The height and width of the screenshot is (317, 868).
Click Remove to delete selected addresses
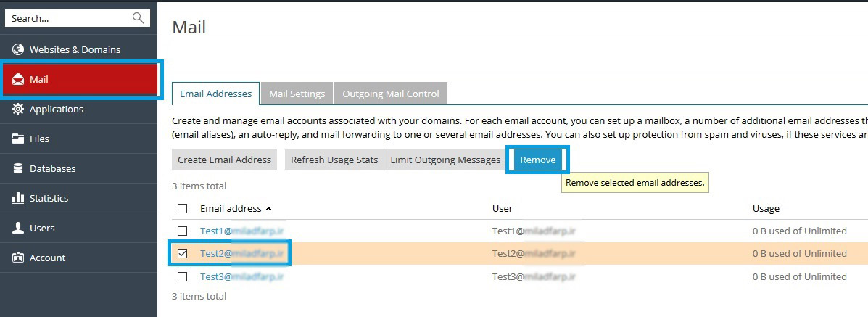(537, 160)
